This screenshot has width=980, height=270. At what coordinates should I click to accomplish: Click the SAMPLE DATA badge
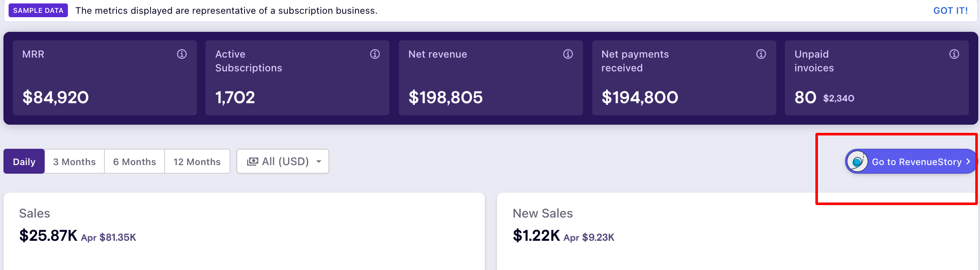(38, 11)
